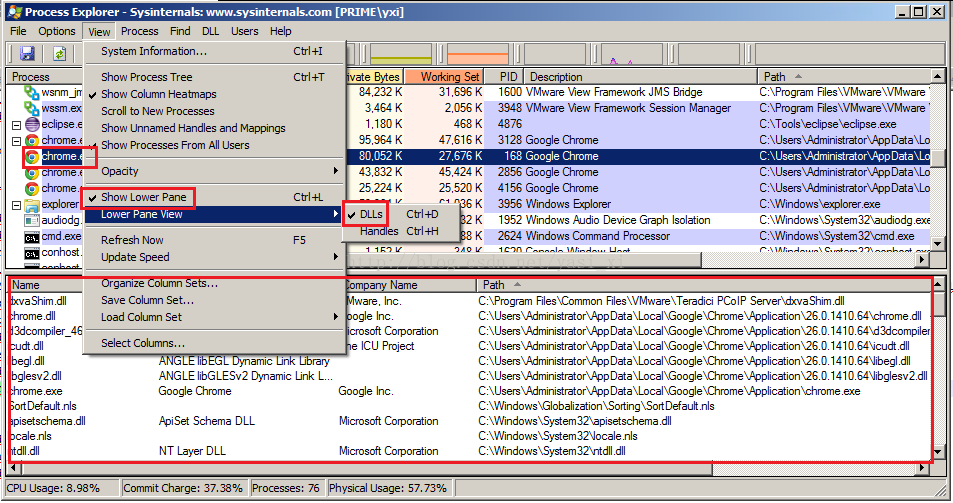The height and width of the screenshot is (503, 953).
Task: Sort lower pane by Path column
Action: (704, 285)
